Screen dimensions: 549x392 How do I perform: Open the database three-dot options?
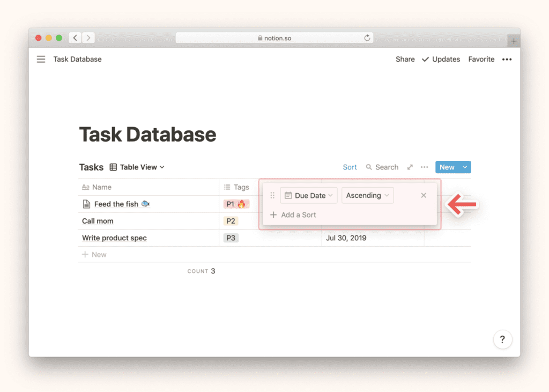tap(425, 167)
